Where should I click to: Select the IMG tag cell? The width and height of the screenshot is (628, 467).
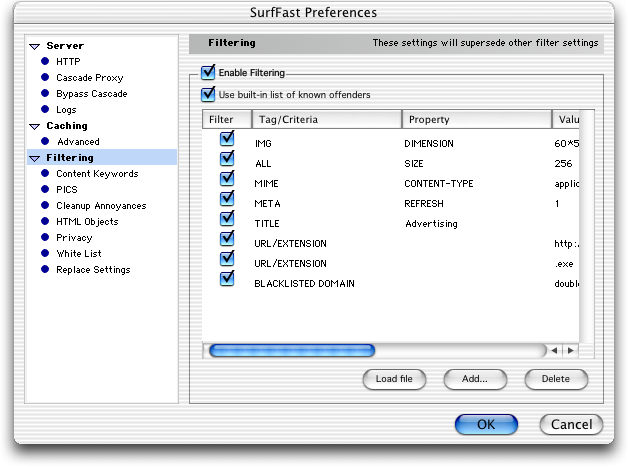pyautogui.click(x=263, y=144)
